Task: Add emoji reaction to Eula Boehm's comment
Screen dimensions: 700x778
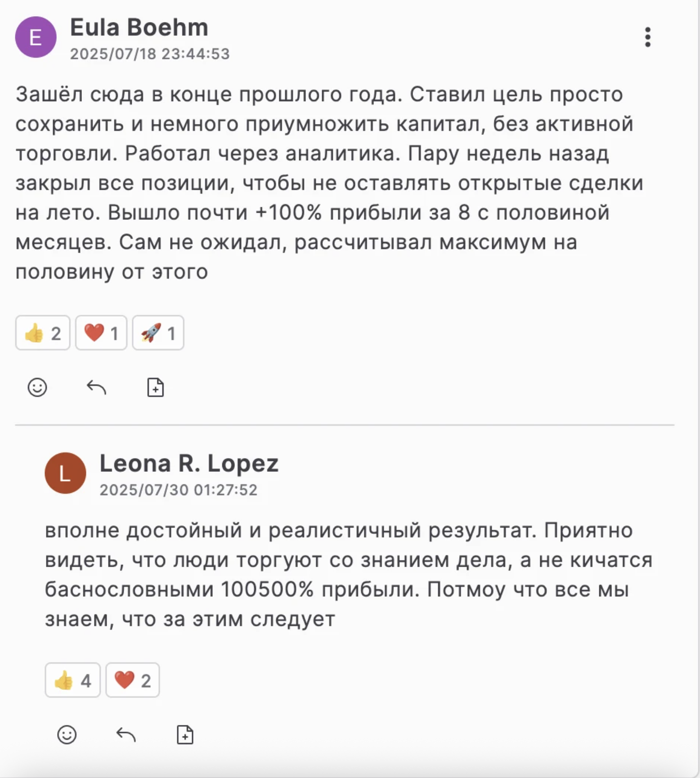Action: [x=37, y=387]
